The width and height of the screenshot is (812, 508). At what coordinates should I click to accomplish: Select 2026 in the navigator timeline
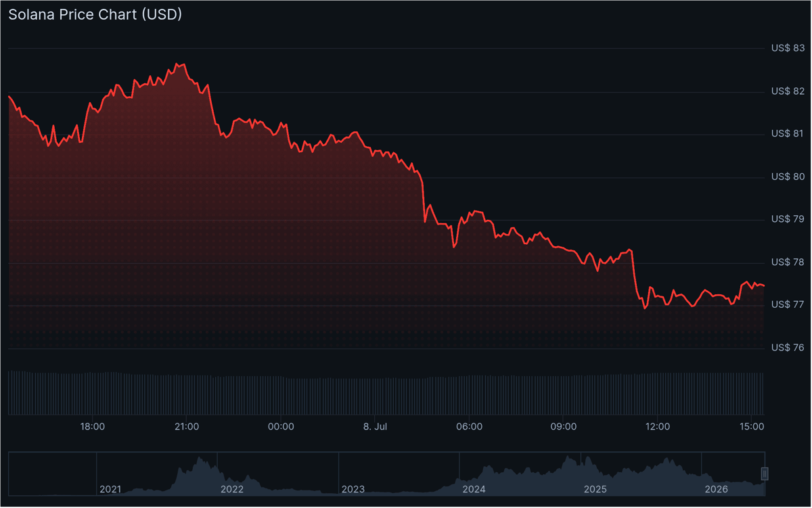click(716, 488)
